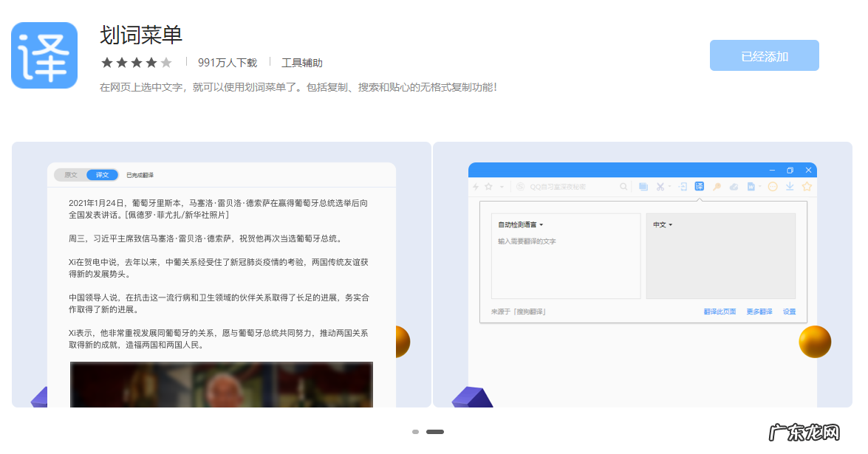Screen dimensions: 868x454
Task: Open 设置 in the translation panel
Action: pyautogui.click(x=789, y=312)
